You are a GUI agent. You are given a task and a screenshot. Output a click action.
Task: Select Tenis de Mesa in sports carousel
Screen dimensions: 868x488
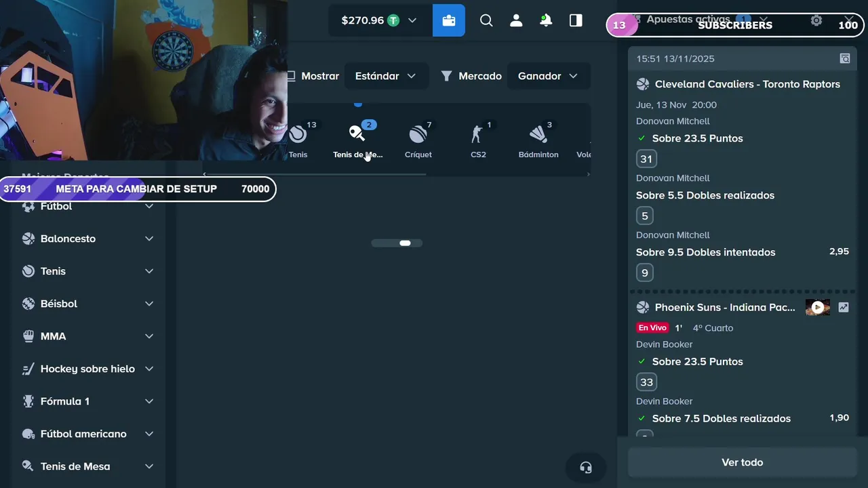pyautogui.click(x=358, y=140)
